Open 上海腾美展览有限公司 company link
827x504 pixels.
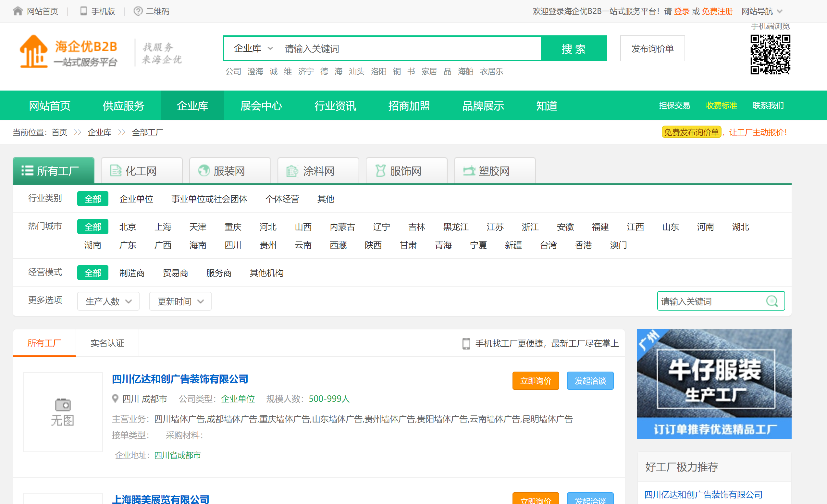[x=160, y=499]
